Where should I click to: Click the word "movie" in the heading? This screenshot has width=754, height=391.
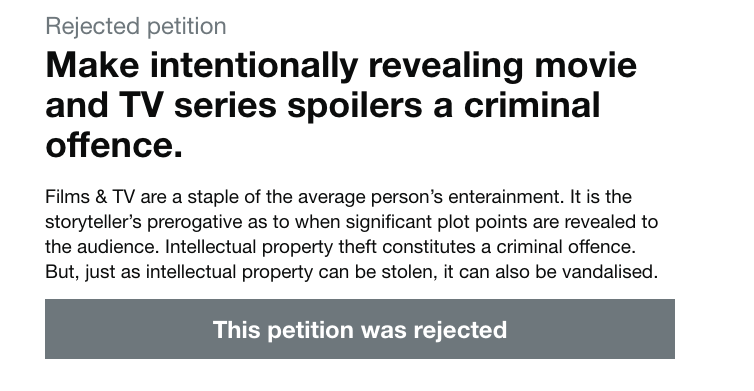click(x=586, y=65)
